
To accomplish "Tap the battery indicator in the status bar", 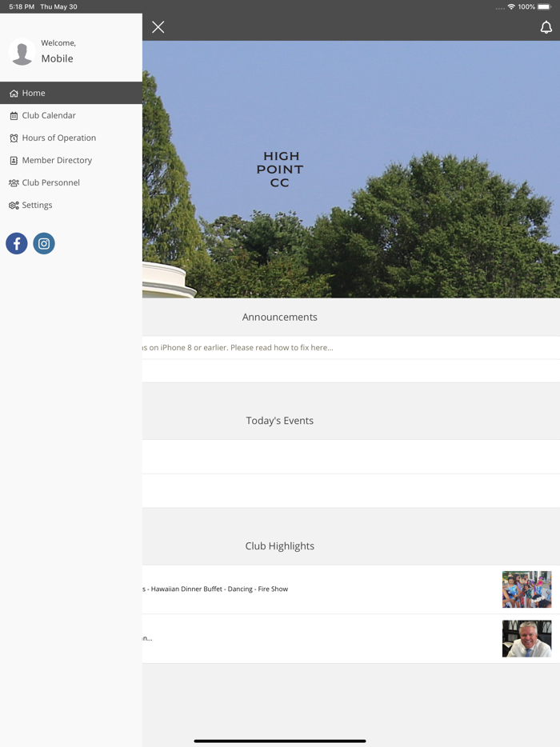I will 544,6.
